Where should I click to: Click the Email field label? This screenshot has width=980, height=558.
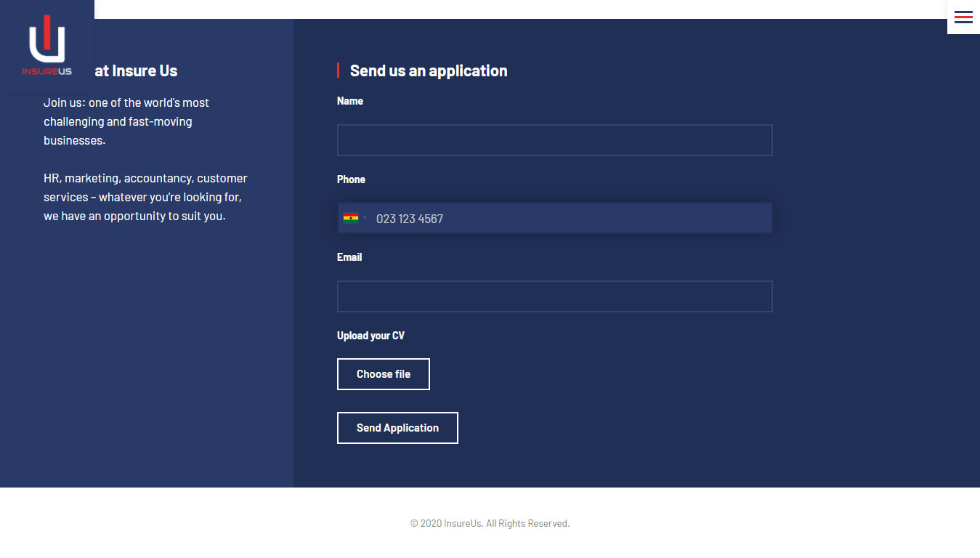pos(349,257)
